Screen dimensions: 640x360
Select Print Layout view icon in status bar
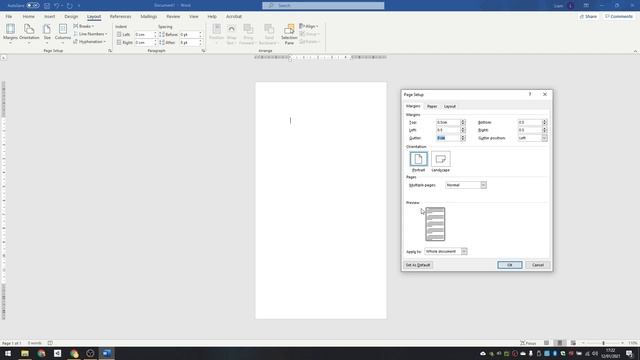coord(560,343)
